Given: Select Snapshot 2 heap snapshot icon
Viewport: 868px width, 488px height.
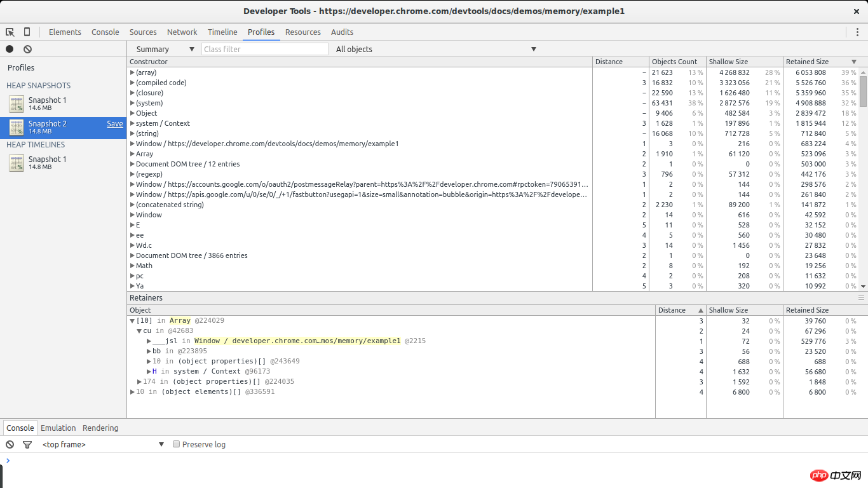Looking at the screenshot, I should pos(17,128).
